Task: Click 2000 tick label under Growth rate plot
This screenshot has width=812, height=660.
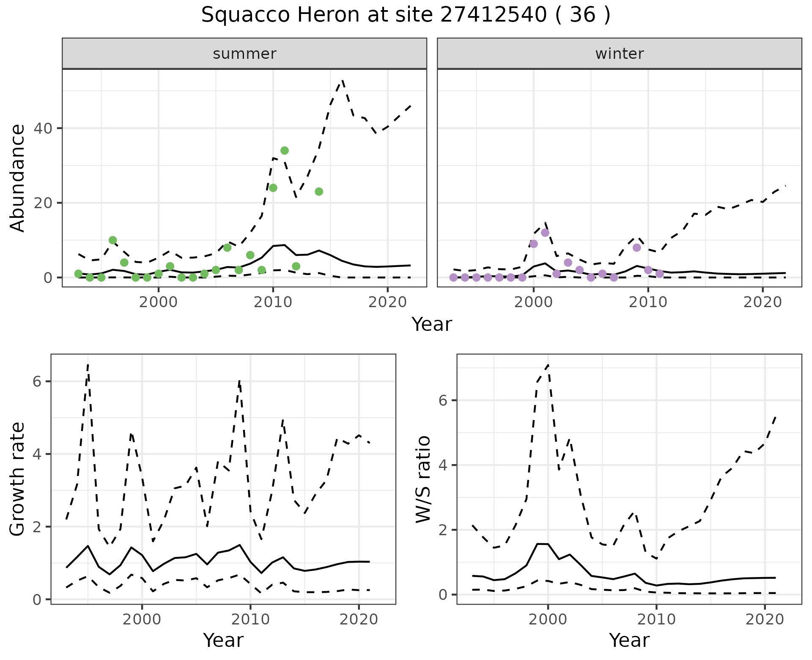Action: coord(142,619)
